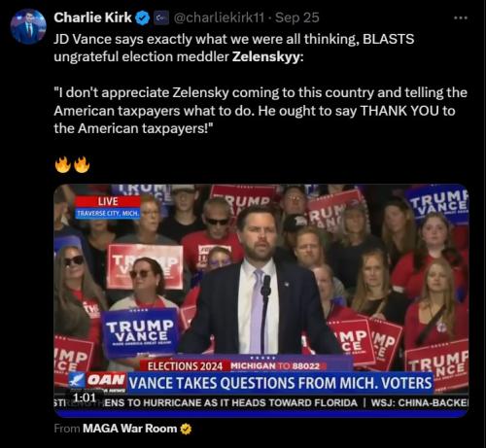Screen dimensions: 486x448
Task: Click the Elections 2024 Michigan label
Action: tap(233, 366)
